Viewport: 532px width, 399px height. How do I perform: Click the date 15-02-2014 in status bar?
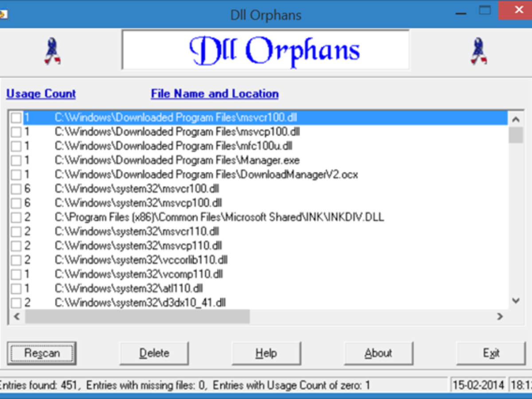(478, 385)
